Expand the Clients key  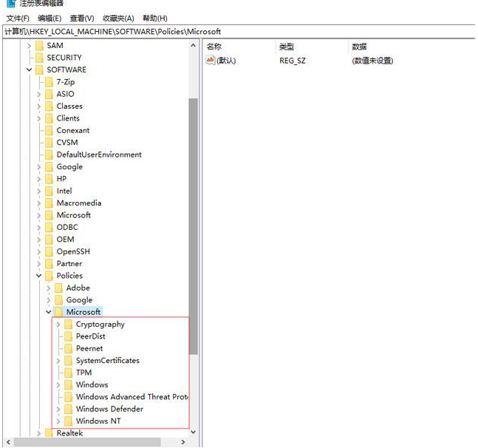pyautogui.click(x=39, y=118)
